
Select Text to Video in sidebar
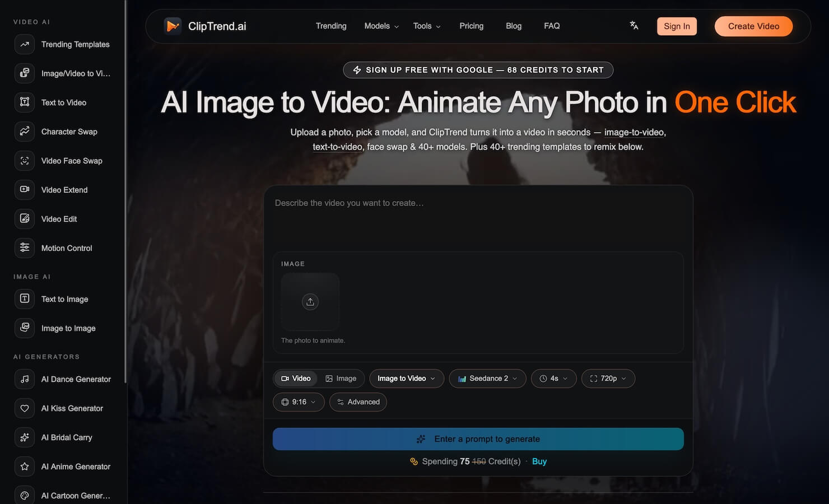click(x=64, y=102)
